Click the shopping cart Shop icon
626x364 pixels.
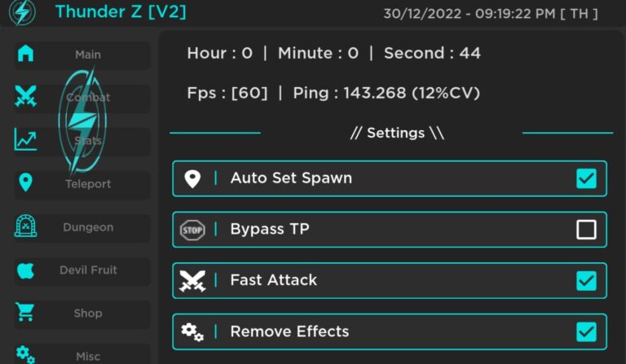click(26, 313)
